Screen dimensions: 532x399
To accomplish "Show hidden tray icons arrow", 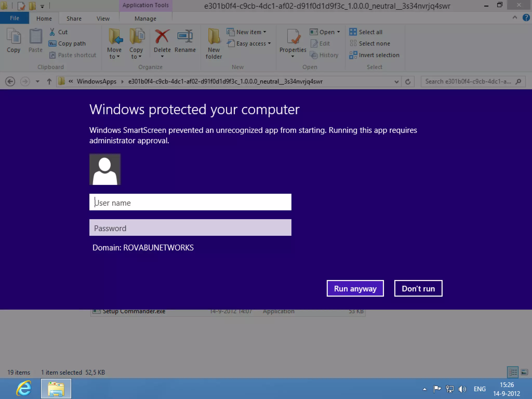I will 424,389.
